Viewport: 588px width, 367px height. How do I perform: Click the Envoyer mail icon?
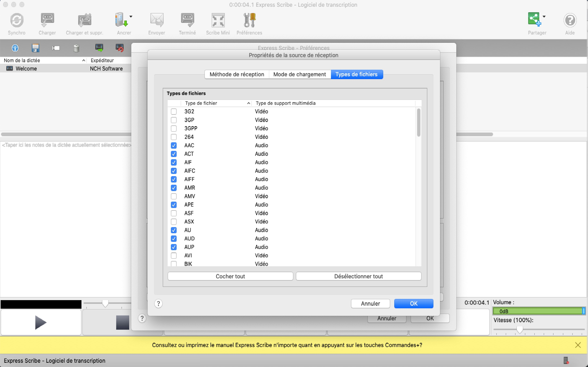156,20
